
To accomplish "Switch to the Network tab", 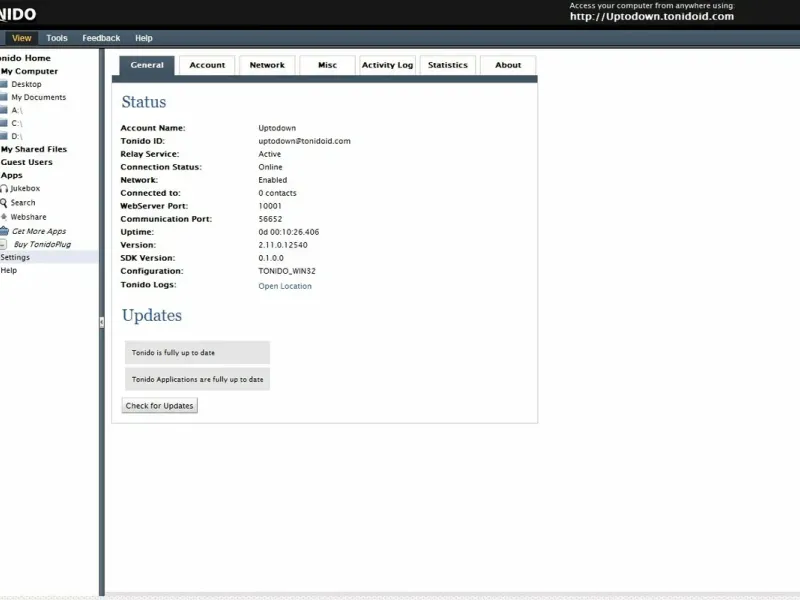I will point(267,65).
